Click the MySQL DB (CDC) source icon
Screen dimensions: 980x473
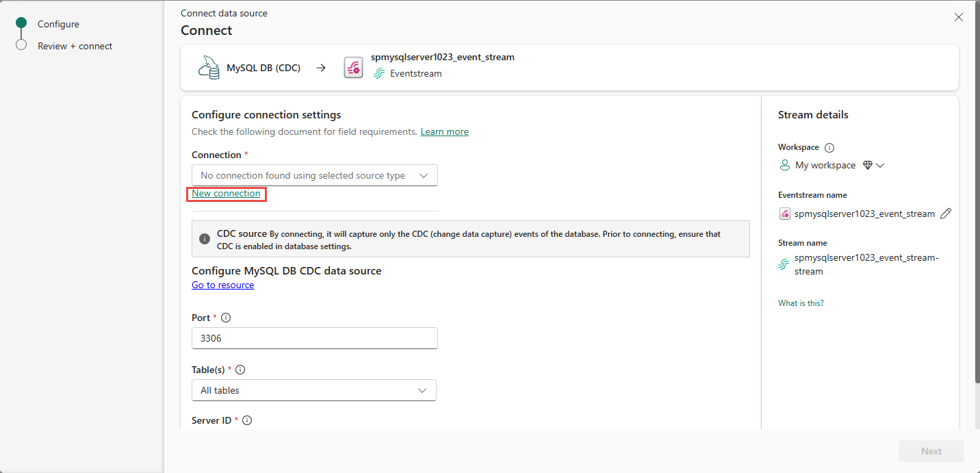click(208, 68)
